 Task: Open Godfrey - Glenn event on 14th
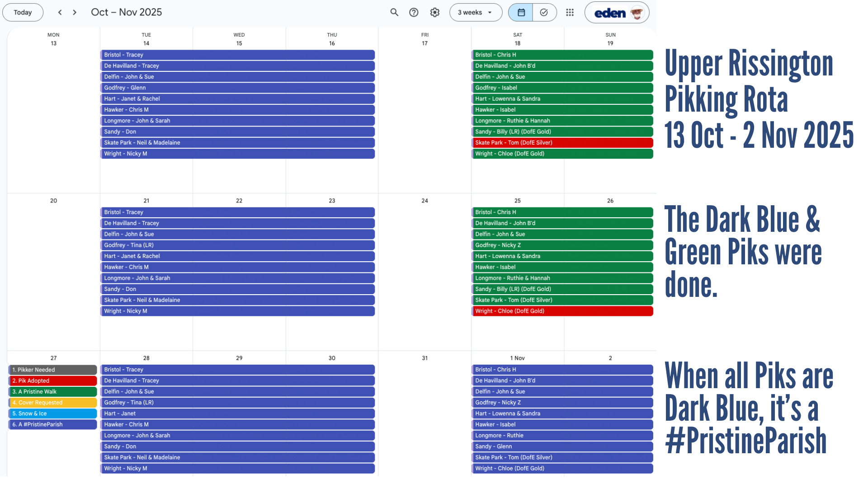(237, 88)
